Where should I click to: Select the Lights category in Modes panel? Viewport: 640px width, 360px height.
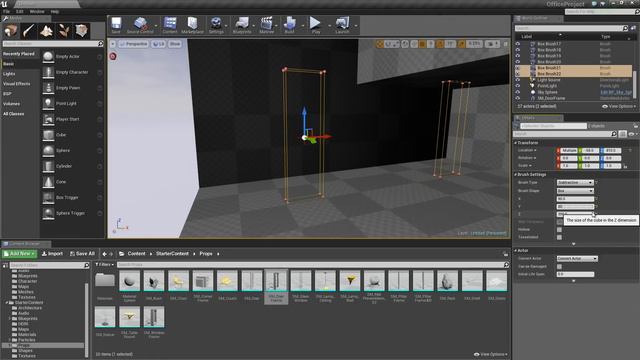[x=9, y=74]
